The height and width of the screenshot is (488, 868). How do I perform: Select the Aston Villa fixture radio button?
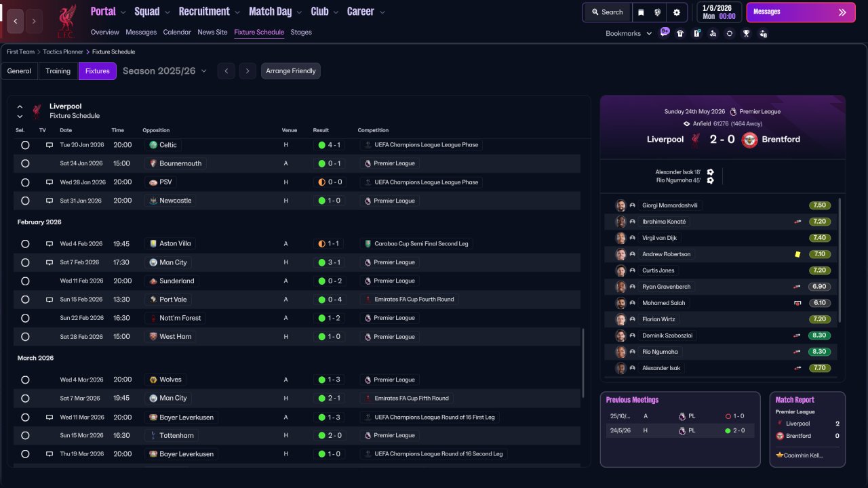(x=25, y=244)
